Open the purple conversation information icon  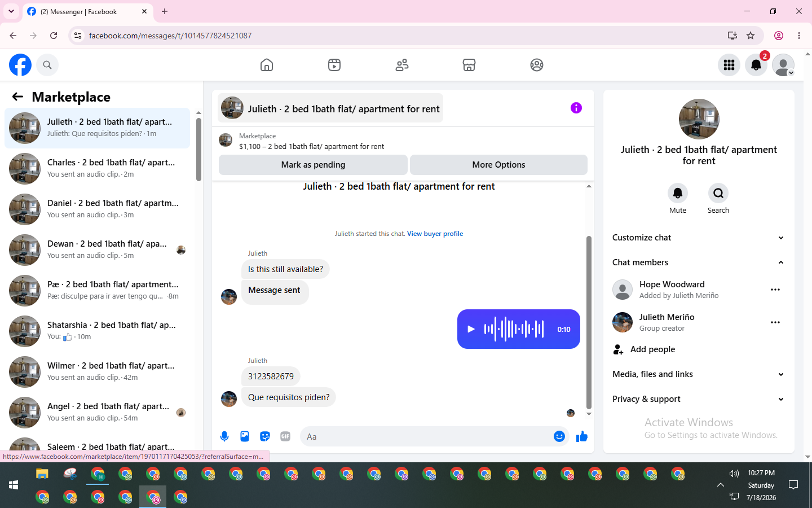[x=576, y=108]
